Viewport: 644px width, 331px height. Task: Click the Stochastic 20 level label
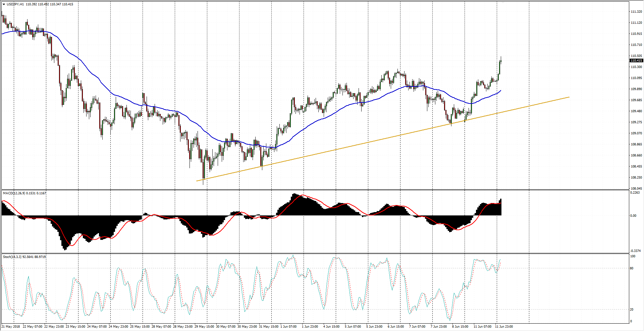click(x=632, y=310)
